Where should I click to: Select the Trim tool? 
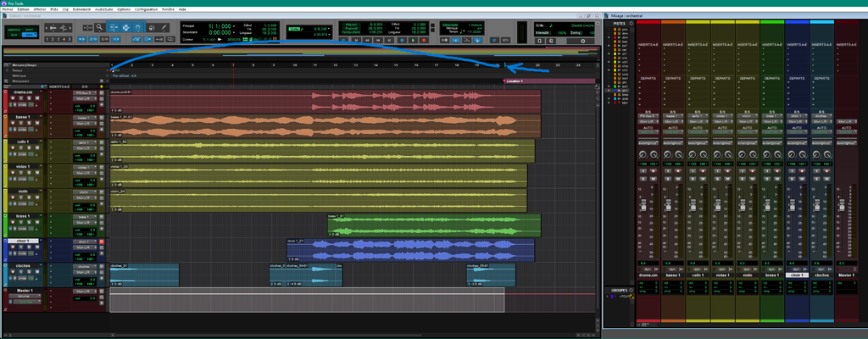click(114, 27)
